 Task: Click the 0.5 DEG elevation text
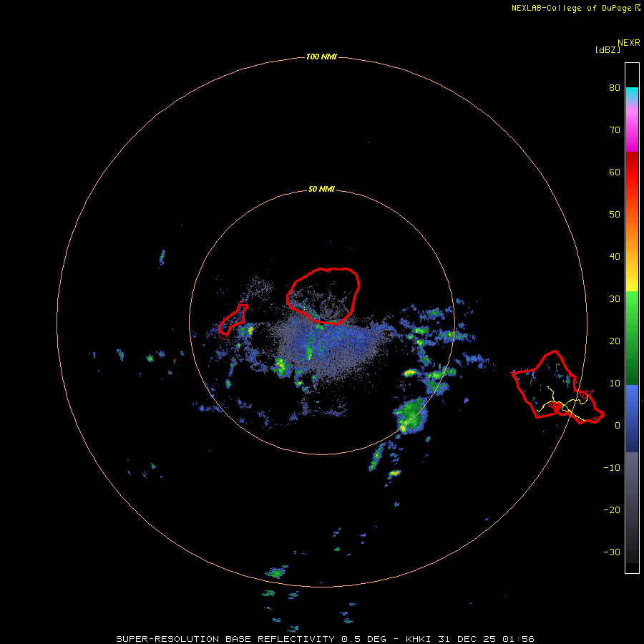click(x=364, y=639)
